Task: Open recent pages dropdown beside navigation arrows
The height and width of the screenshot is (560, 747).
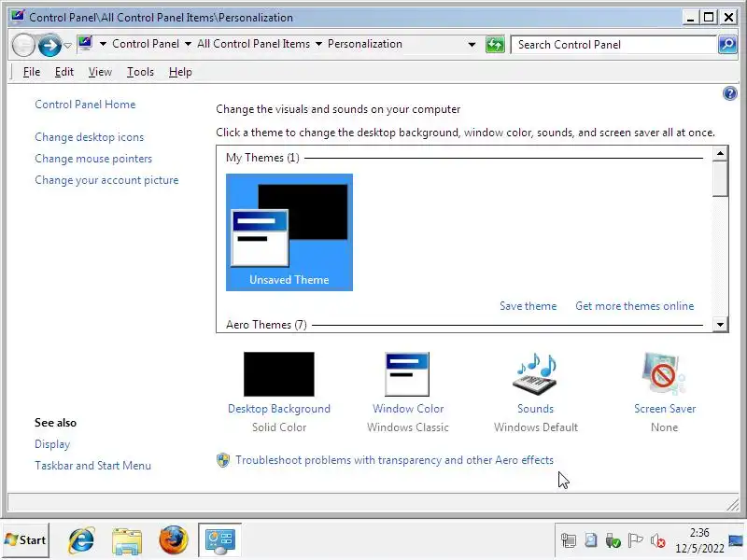Action: coord(67,46)
